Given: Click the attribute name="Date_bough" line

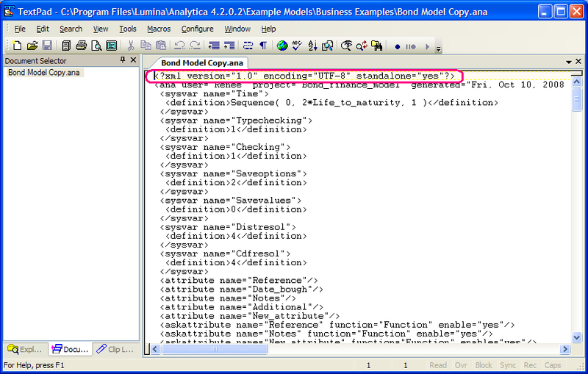Looking at the screenshot, I should [242, 290].
